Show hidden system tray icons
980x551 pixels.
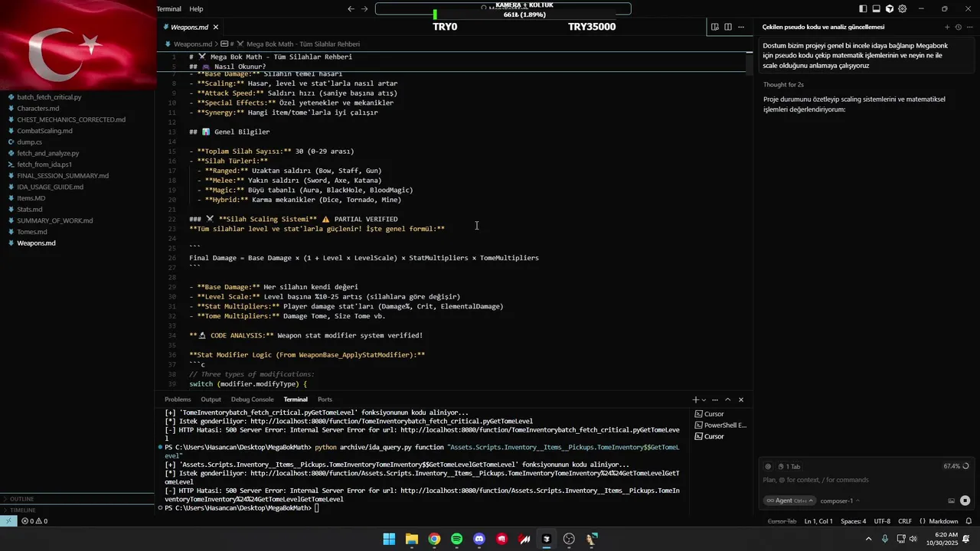(868, 539)
